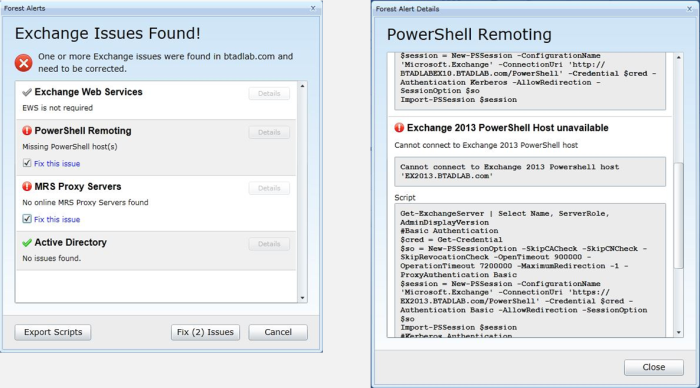The image size is (700, 388).
Task: Click the scrollbar thumb in Forest Alert Details
Action: [x=679, y=215]
